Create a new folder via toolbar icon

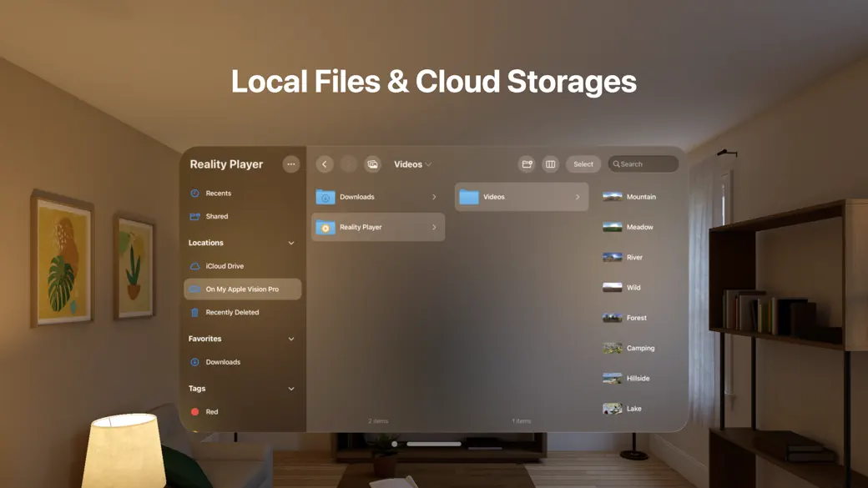(x=527, y=164)
